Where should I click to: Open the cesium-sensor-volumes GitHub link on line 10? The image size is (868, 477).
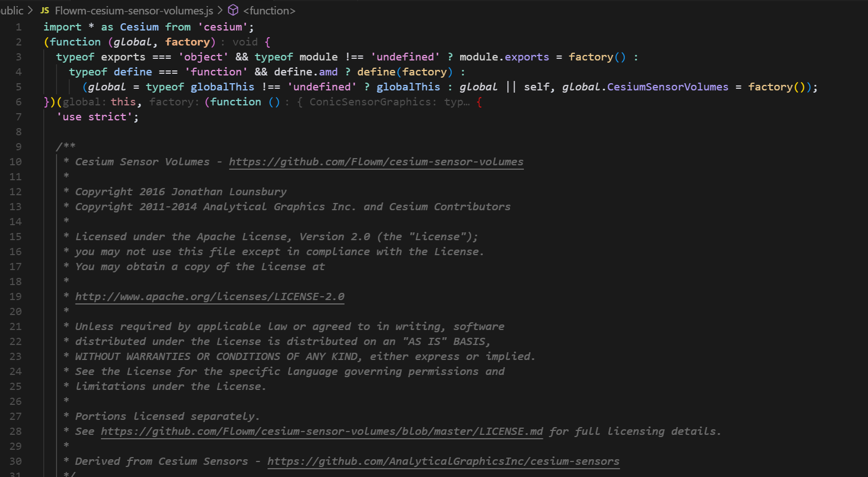coord(376,161)
